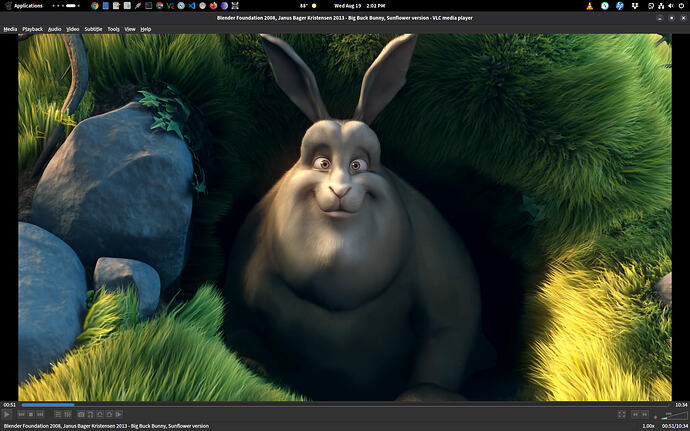Show extended settings and effects
The width and height of the screenshot is (690, 431).
[x=68, y=414]
